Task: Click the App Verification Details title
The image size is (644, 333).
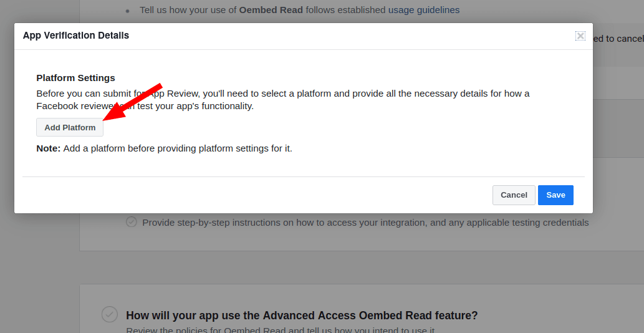Action: click(x=76, y=36)
